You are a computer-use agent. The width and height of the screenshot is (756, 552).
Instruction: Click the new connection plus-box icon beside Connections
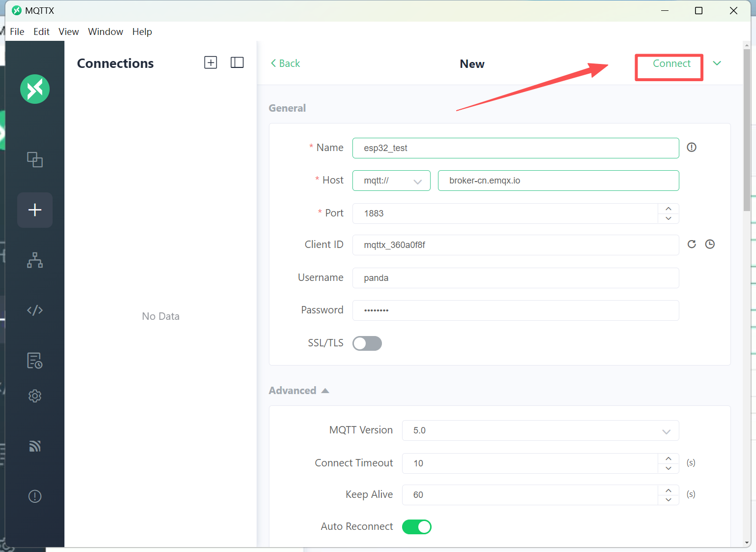211,62
